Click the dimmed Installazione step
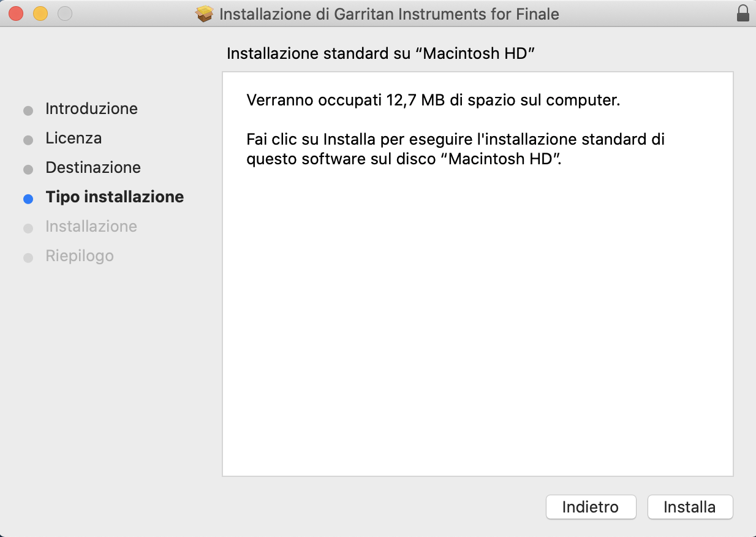 pyautogui.click(x=91, y=227)
